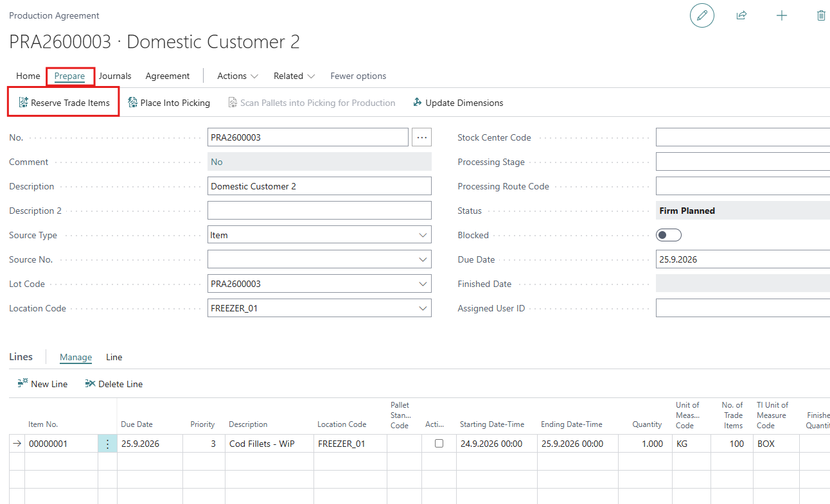The height and width of the screenshot is (504, 830).
Task: Click the pencil edit icon
Action: 702,15
